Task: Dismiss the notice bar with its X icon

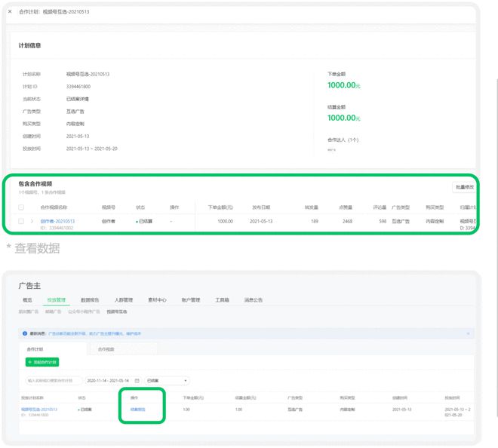Action: click(x=467, y=333)
